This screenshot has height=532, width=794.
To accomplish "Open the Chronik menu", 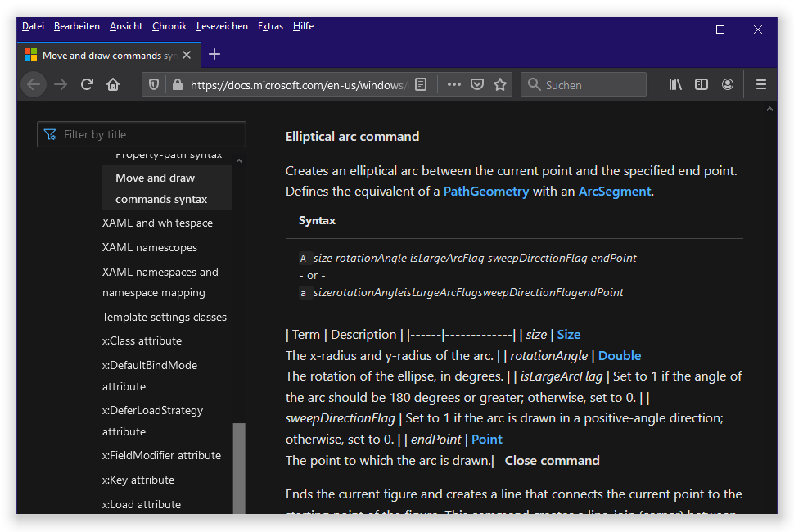I will click(169, 26).
